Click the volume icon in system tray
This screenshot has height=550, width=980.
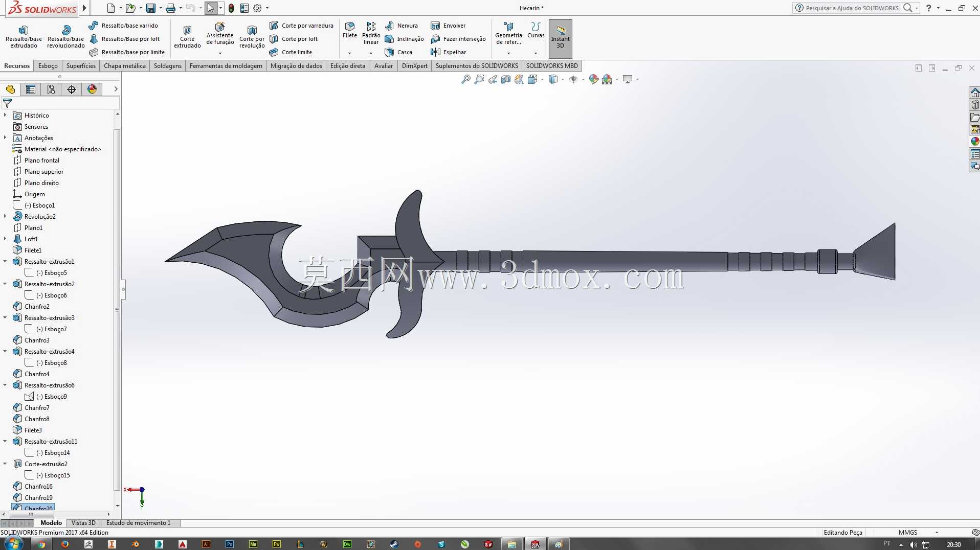point(913,544)
